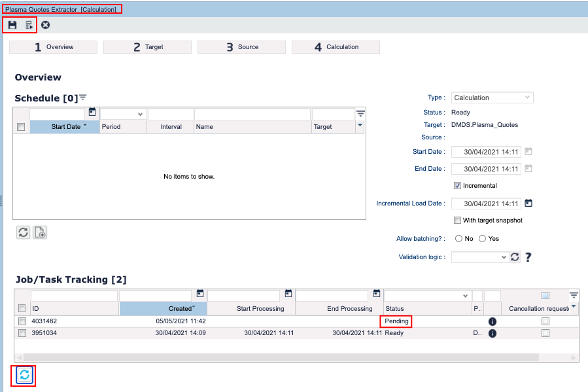Refresh the Schedule grid

tap(23, 232)
